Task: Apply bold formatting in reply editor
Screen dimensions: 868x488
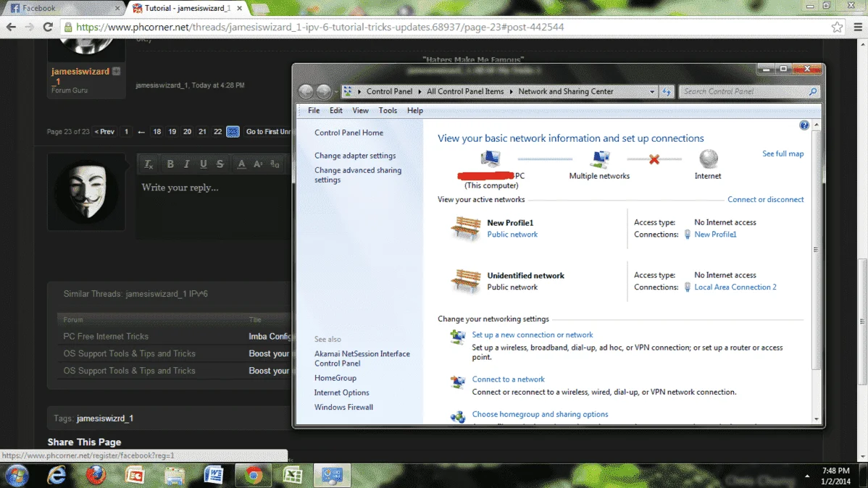Action: click(x=170, y=164)
